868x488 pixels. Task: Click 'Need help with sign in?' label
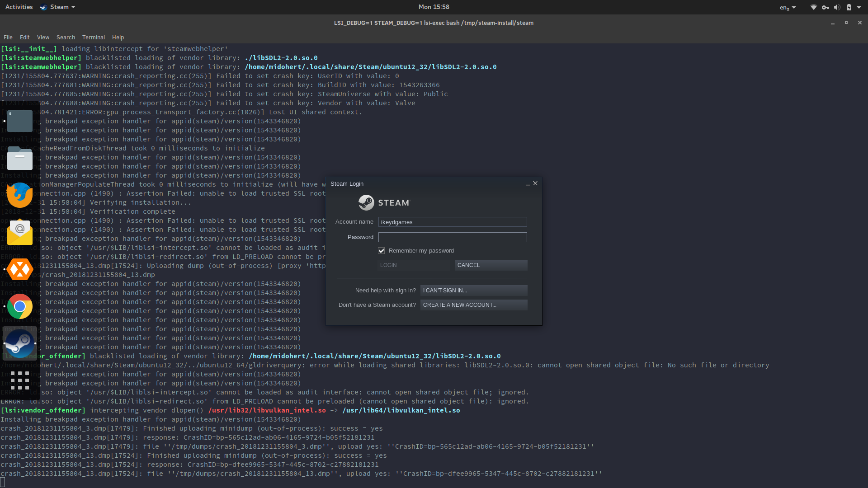386,291
